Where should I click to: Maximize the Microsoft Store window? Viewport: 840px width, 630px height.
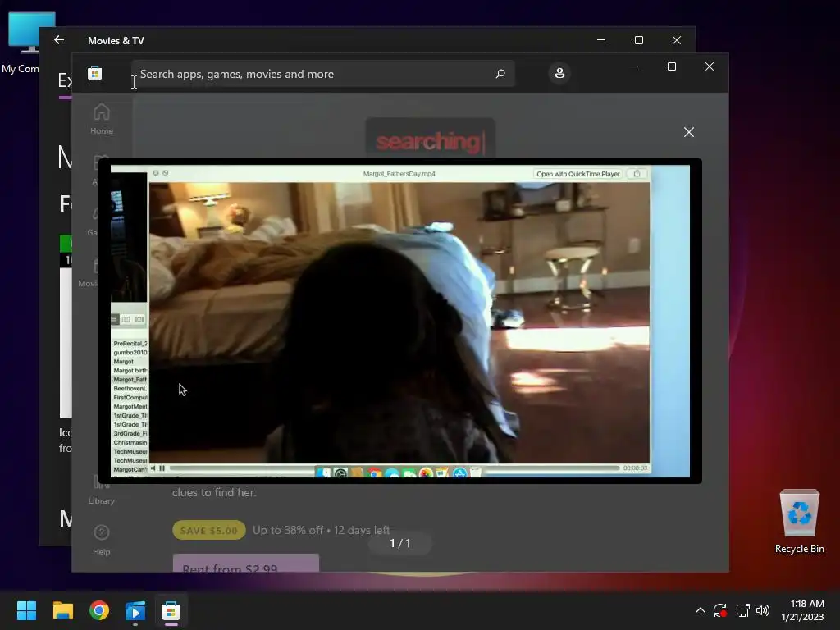(x=672, y=66)
